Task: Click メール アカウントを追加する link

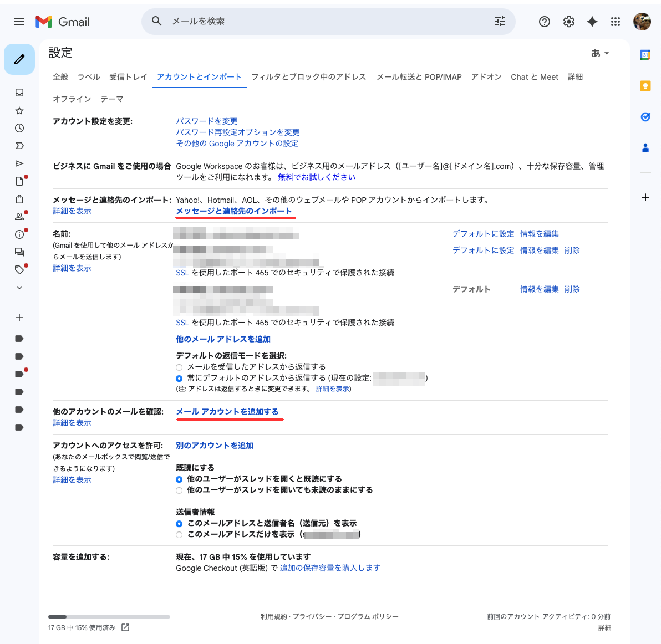Action: tap(227, 412)
